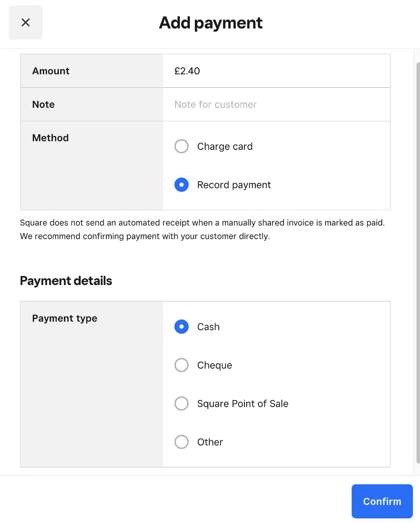
Task: Choose Record payment as the method
Action: pyautogui.click(x=181, y=185)
